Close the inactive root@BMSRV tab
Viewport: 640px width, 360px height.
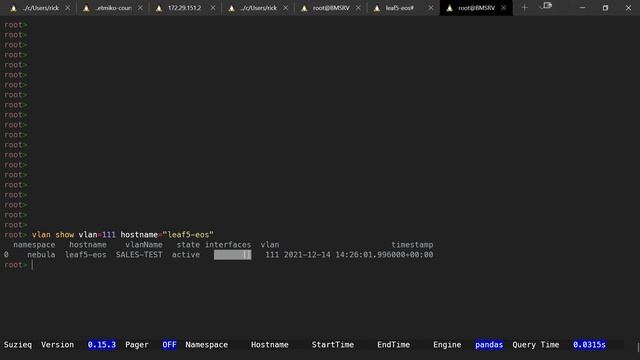point(358,8)
